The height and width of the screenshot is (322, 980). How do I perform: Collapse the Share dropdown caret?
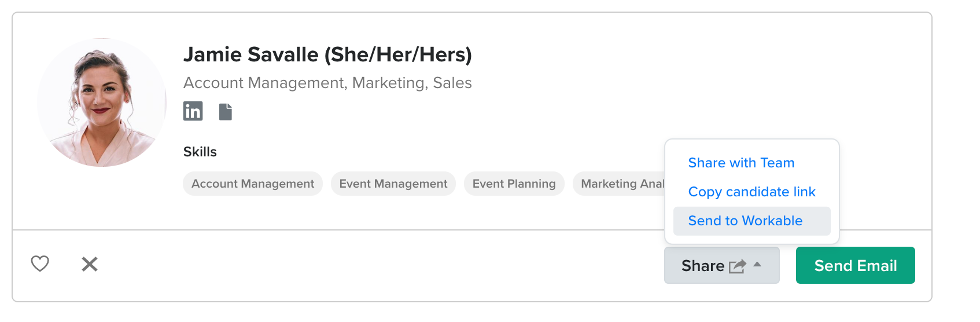click(x=757, y=264)
